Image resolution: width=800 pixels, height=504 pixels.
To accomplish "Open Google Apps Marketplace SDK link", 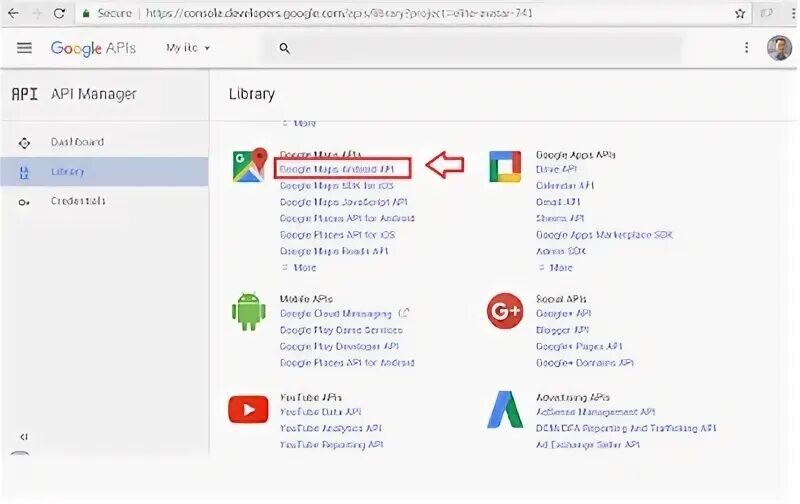I will 604,235.
